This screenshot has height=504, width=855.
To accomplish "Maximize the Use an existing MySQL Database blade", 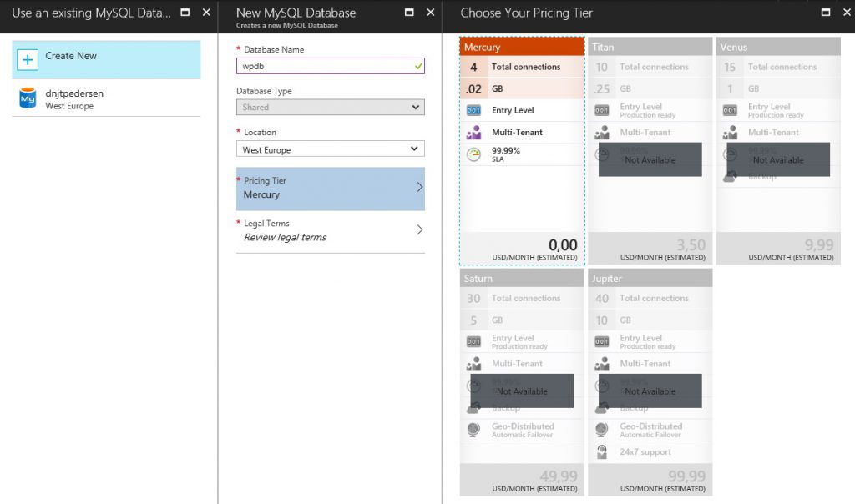I will 185,12.
